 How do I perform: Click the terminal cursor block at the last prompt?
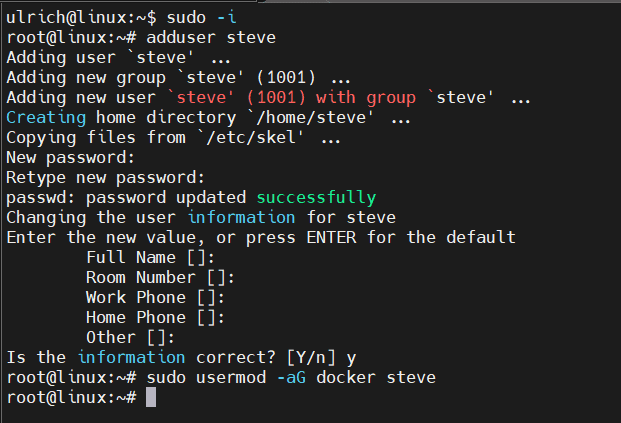[x=151, y=397]
